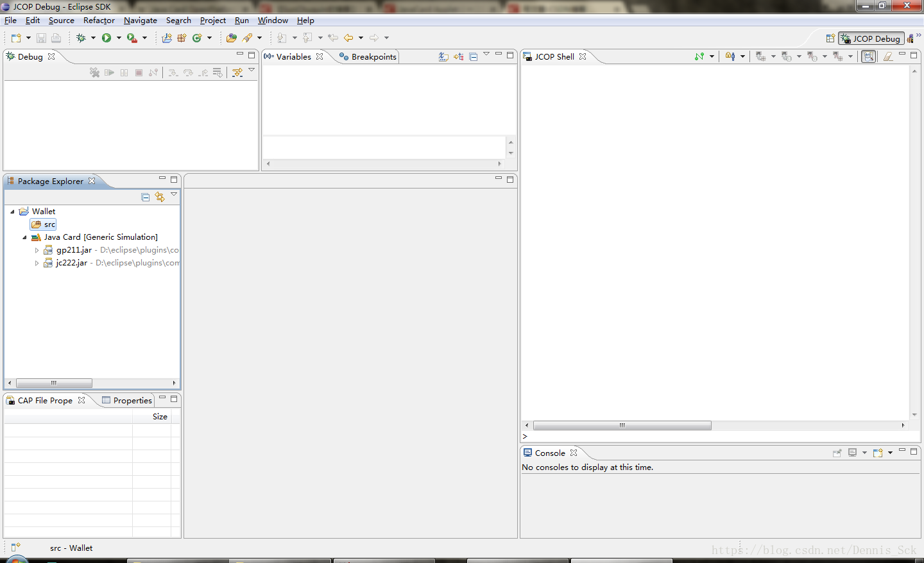This screenshot has width=924, height=563.
Task: Open the Window menu
Action: (x=273, y=21)
